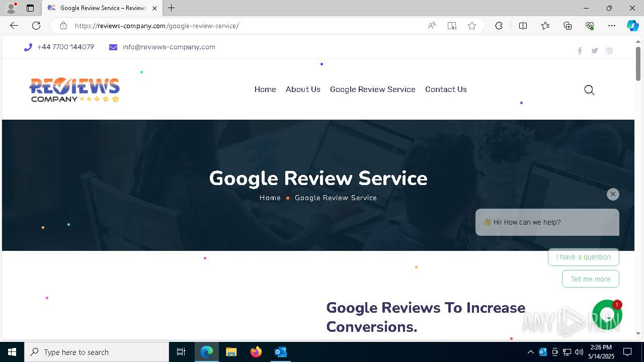
Task: Close the Google Review Service tab
Action: [154, 8]
